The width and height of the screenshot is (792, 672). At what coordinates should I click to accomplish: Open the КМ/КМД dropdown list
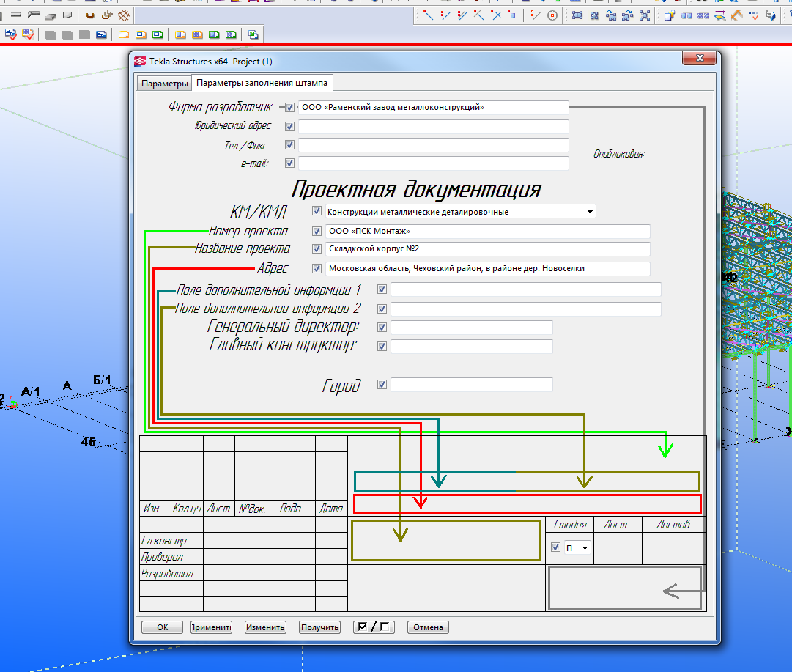click(590, 212)
